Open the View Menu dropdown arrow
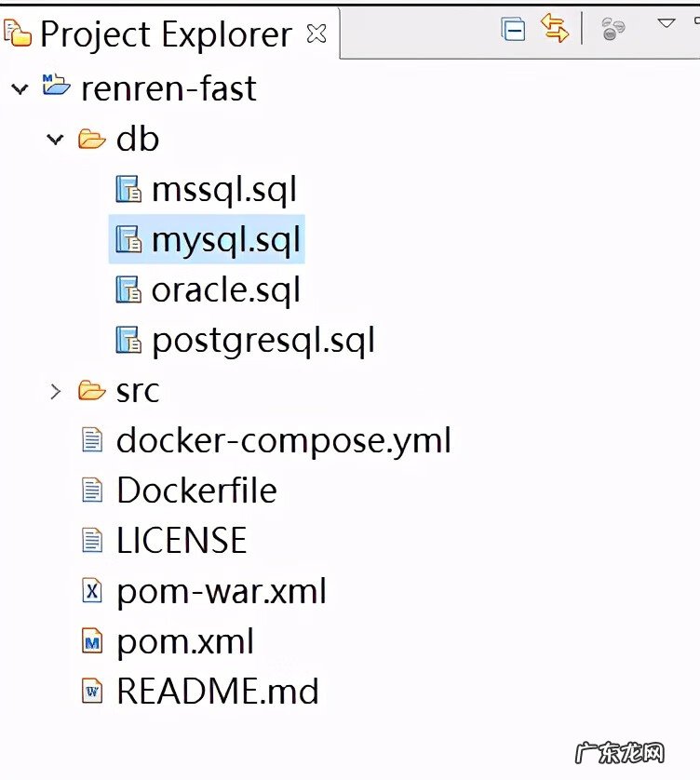Screen dimensions: 700x780 666,22
